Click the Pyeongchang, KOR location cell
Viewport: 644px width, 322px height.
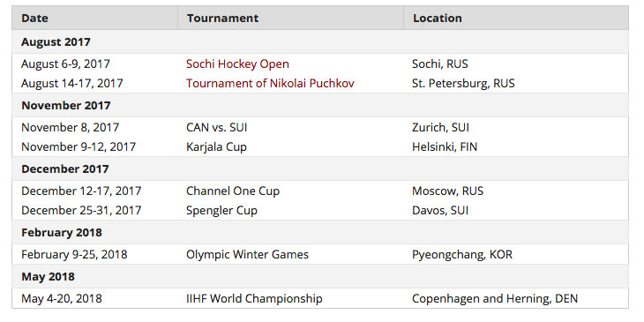[462, 255]
